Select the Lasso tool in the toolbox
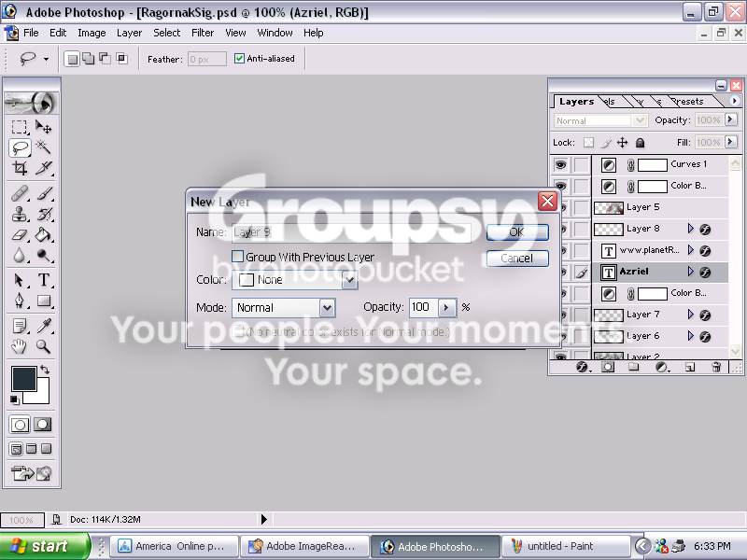Viewport: 747px width, 560px height. click(20, 148)
